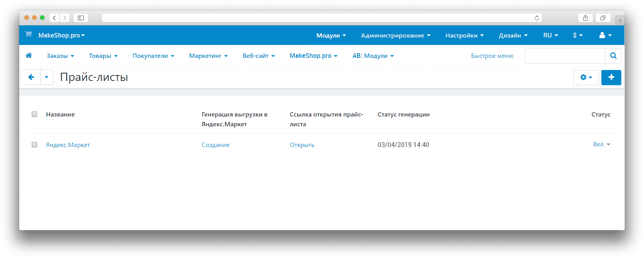Click the Название column header
Screen dimensions: 644x258
pyautogui.click(x=60, y=114)
